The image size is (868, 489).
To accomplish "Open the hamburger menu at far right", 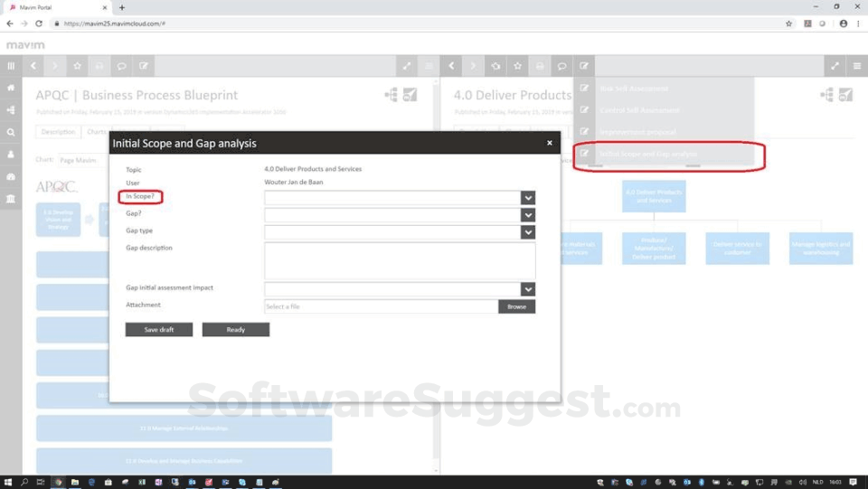I will tap(856, 66).
